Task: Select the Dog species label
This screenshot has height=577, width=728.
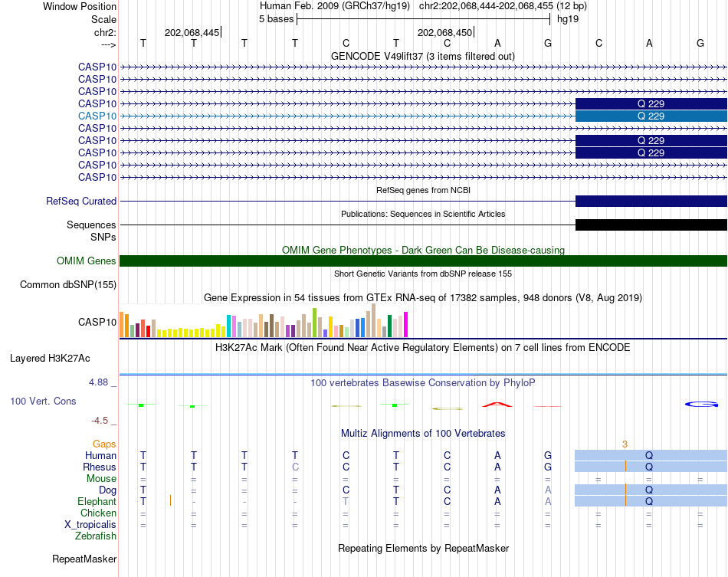Action: click(108, 490)
